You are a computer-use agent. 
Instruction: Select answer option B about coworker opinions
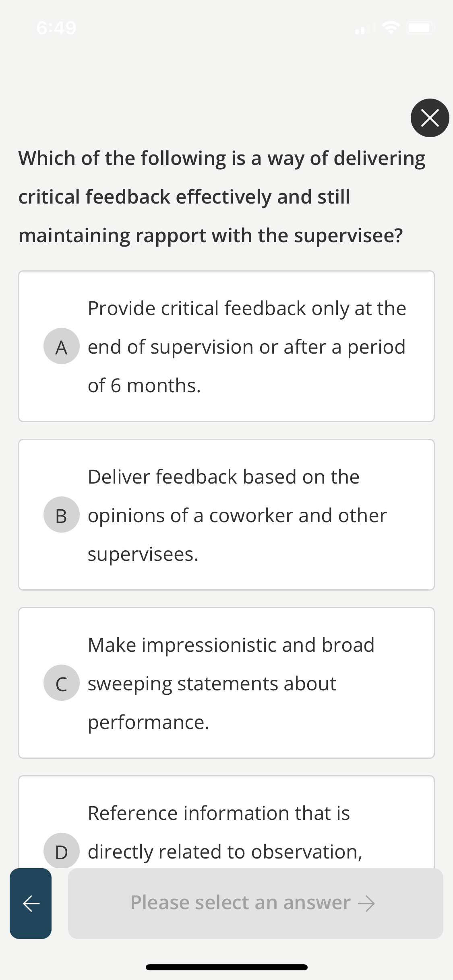[226, 515]
